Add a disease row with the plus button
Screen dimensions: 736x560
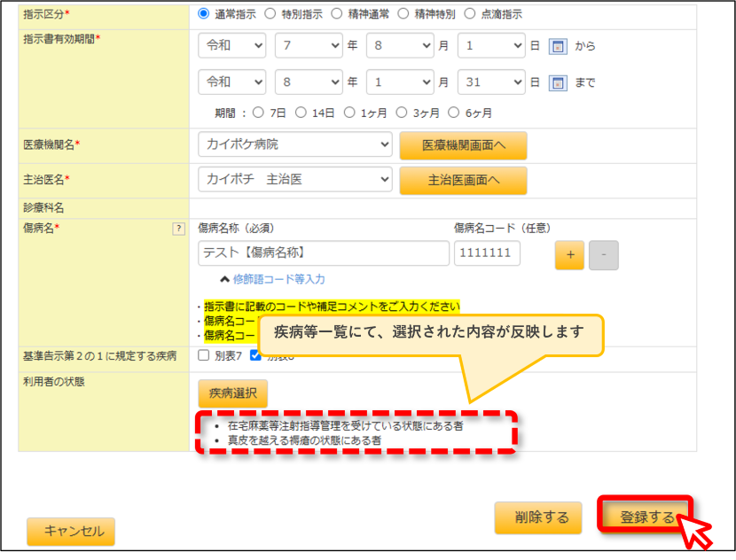(x=570, y=254)
